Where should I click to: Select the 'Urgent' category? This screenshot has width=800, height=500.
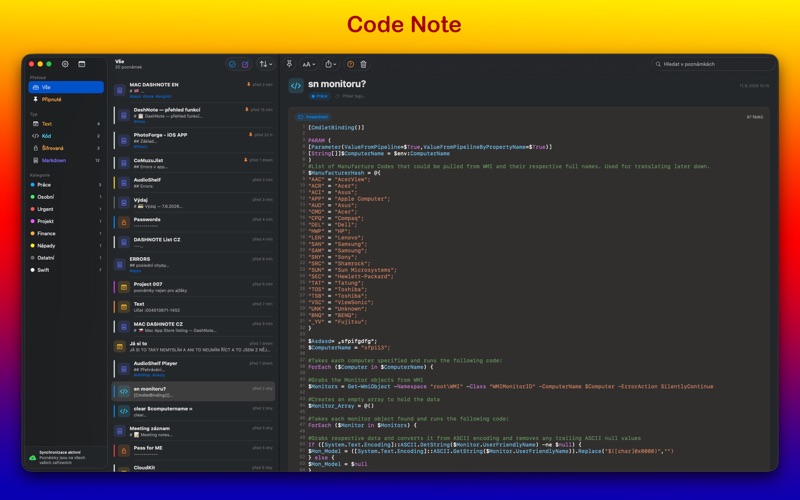(x=66, y=209)
